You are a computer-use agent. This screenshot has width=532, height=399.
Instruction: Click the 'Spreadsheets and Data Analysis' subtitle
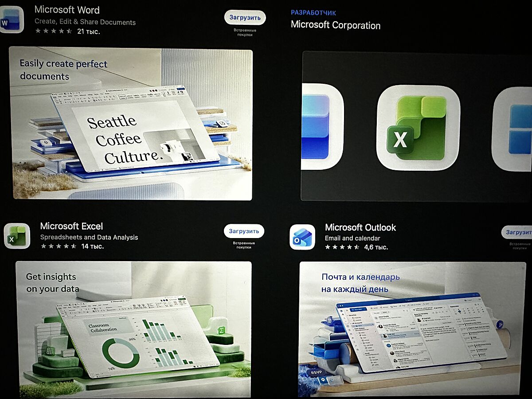pyautogui.click(x=89, y=237)
